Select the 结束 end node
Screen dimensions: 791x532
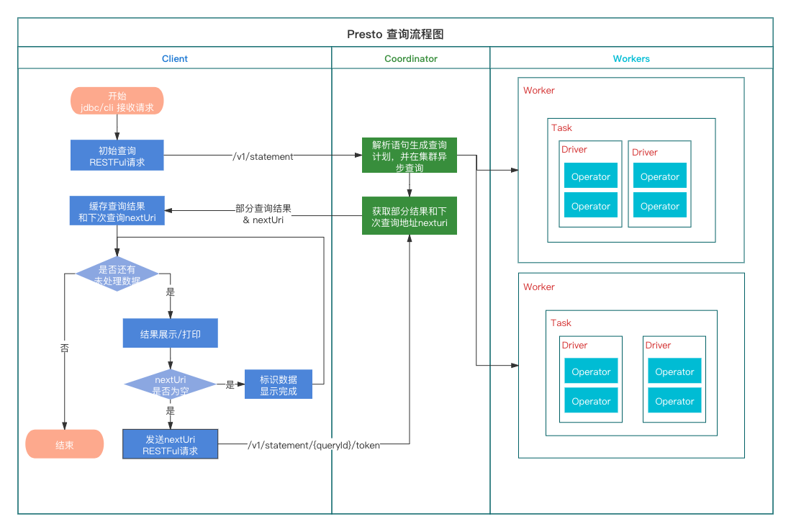pyautogui.click(x=65, y=445)
